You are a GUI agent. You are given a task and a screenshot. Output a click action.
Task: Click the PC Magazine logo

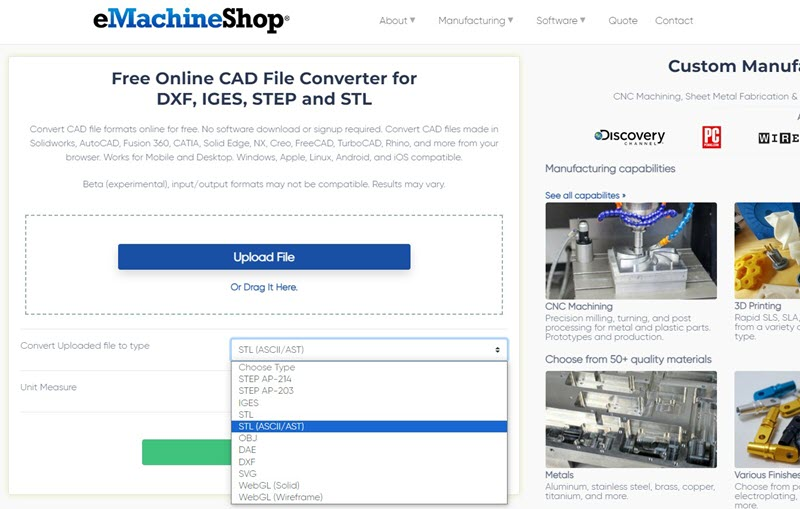pyautogui.click(x=711, y=137)
